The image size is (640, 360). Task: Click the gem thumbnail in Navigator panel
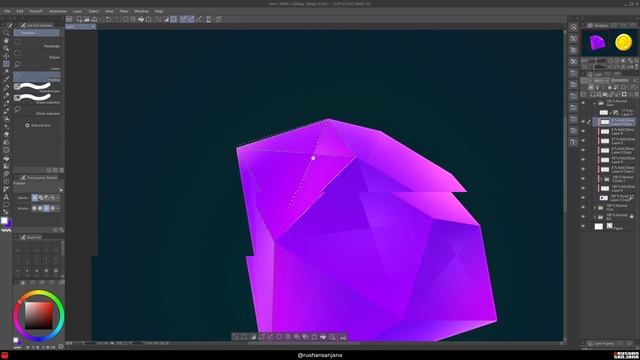597,42
